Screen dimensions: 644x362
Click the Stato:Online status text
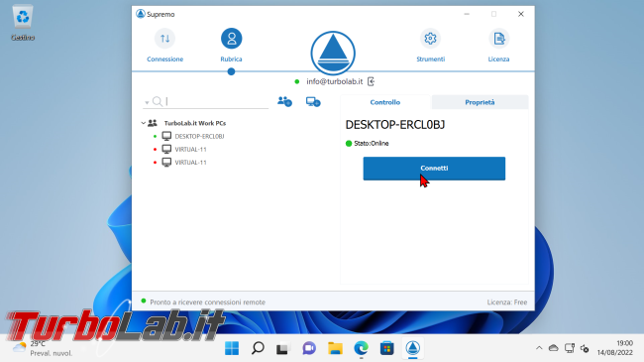(372, 143)
